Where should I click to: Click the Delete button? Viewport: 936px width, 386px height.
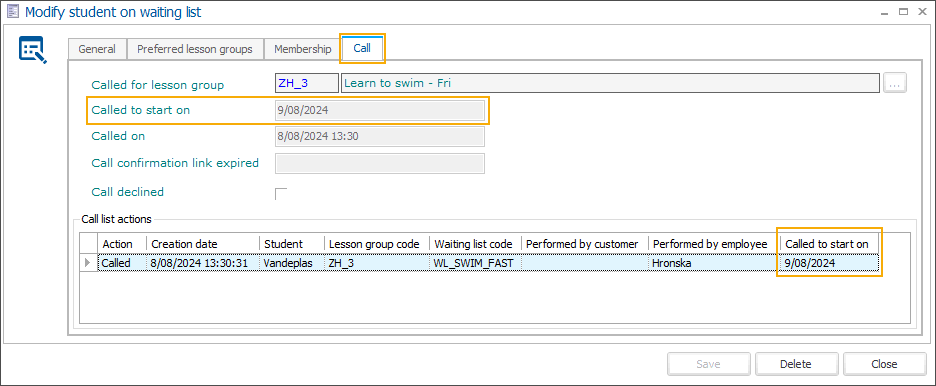(x=796, y=364)
